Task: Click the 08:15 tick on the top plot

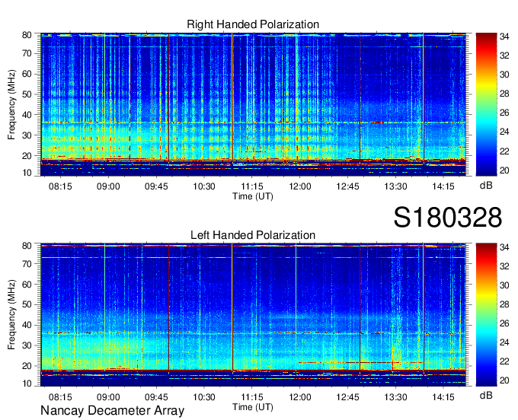Action: point(60,186)
